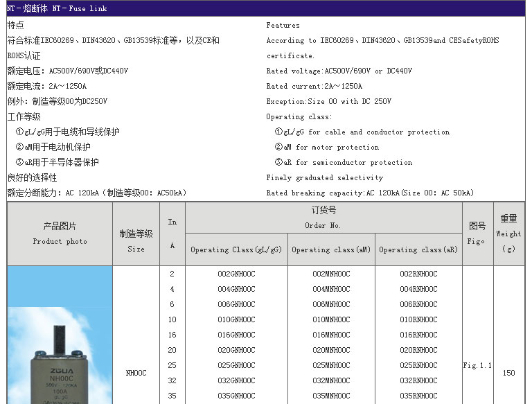This screenshot has height=404, width=532.
Task: Click order number 032GNH00C
Action: 236,381
